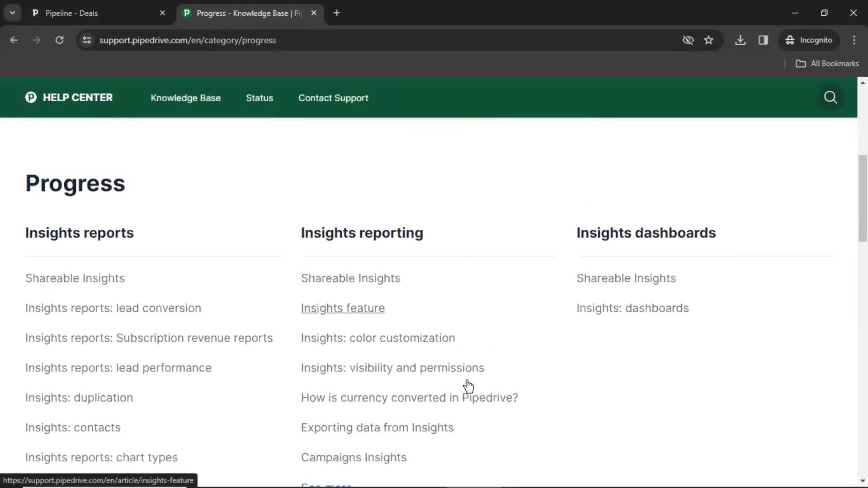This screenshot has width=868, height=488.
Task: Open Shareable Insights under Insights dashboards
Action: 626,278
